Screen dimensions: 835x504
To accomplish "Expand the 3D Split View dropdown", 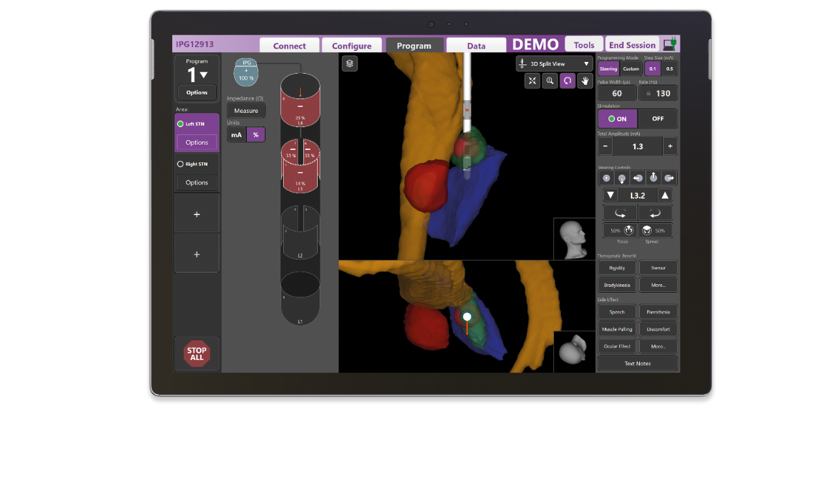I will [554, 64].
